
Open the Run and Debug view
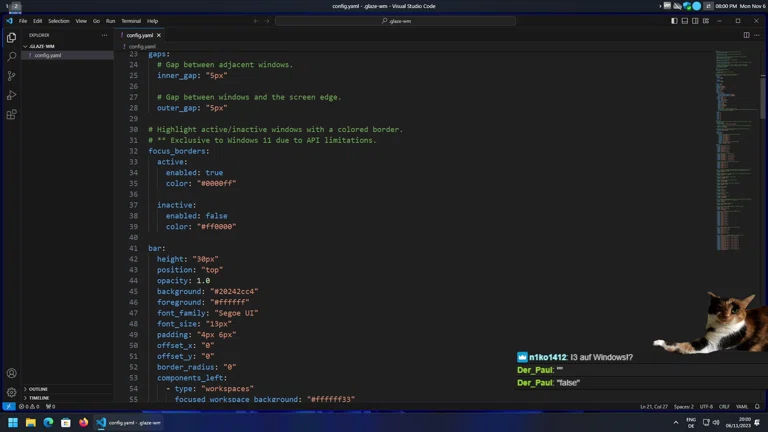point(12,95)
